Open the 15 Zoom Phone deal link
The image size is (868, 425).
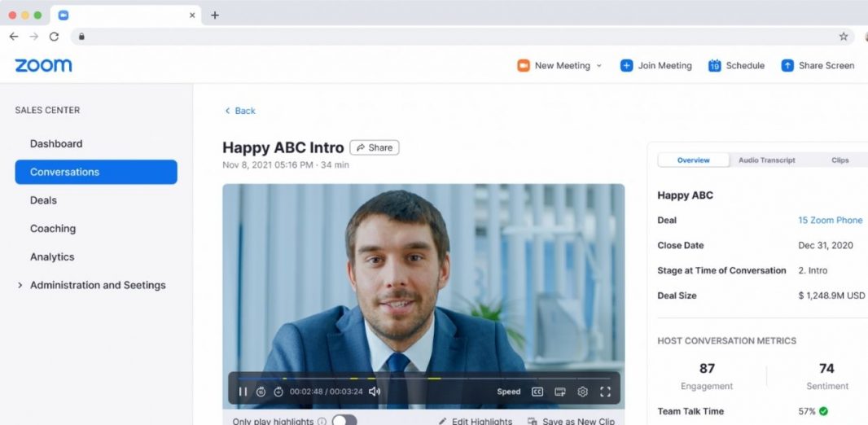pos(830,221)
